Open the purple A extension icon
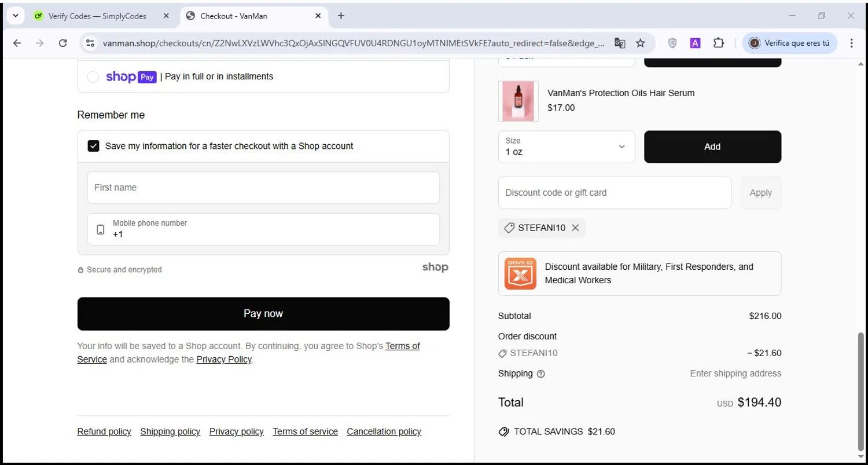This screenshot has width=868, height=465. (696, 43)
